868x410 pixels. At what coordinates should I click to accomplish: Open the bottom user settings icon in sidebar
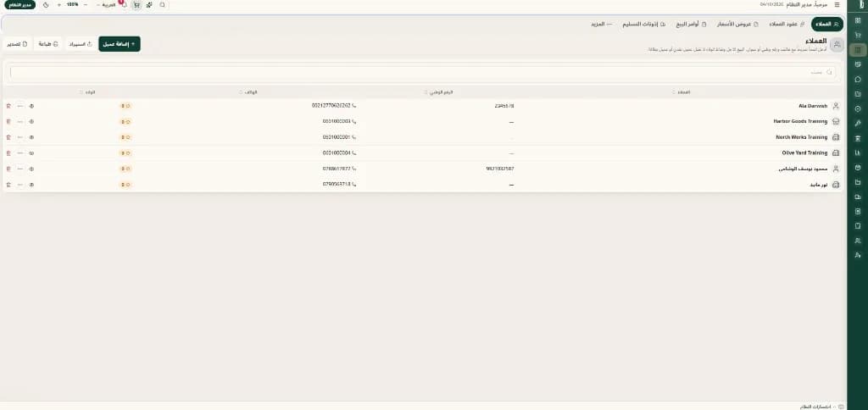[x=858, y=255]
